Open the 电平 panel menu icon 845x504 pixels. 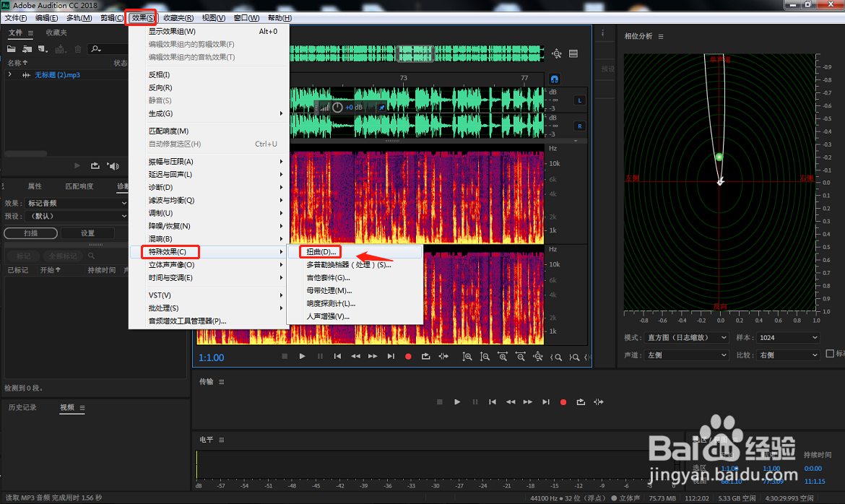pyautogui.click(x=222, y=440)
